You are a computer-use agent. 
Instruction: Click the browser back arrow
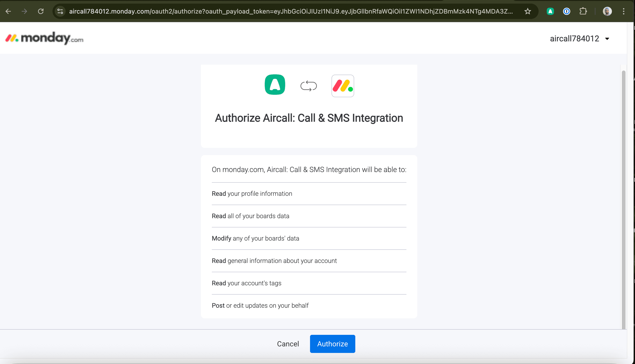(8, 11)
